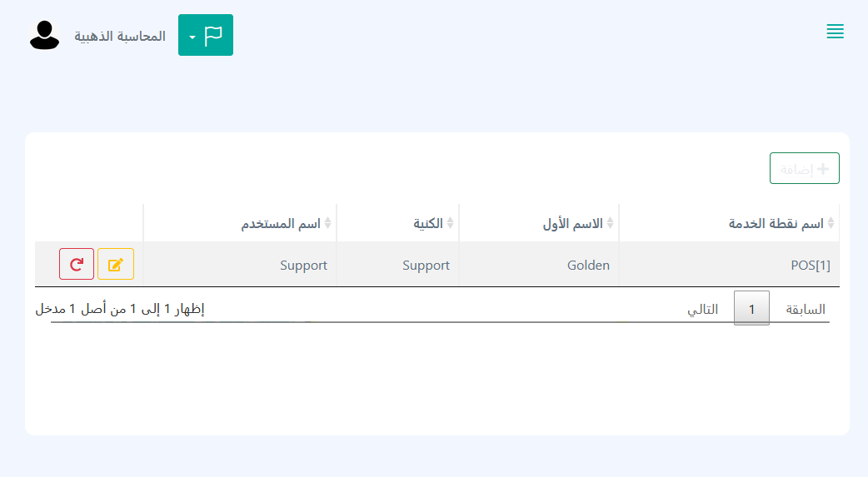The image size is (868, 477).
Task: Expand the caret beside the flag
Action: tap(192, 37)
